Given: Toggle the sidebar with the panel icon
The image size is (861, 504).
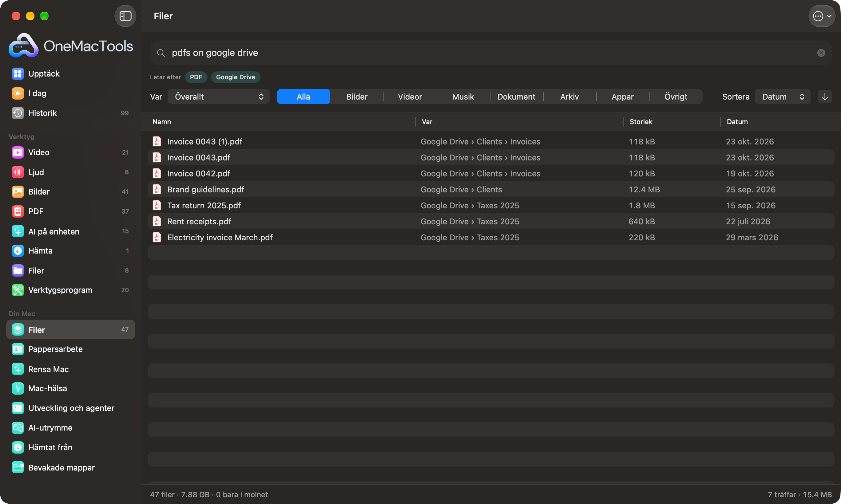Looking at the screenshot, I should (x=125, y=16).
